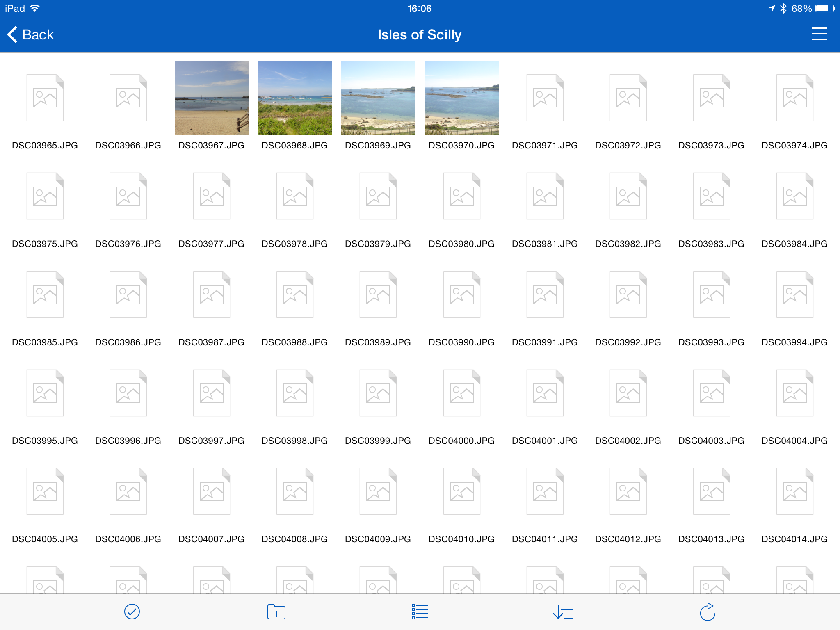The width and height of the screenshot is (840, 630).
Task: Select the DSC03984.JPG placeholder icon
Action: tap(795, 196)
